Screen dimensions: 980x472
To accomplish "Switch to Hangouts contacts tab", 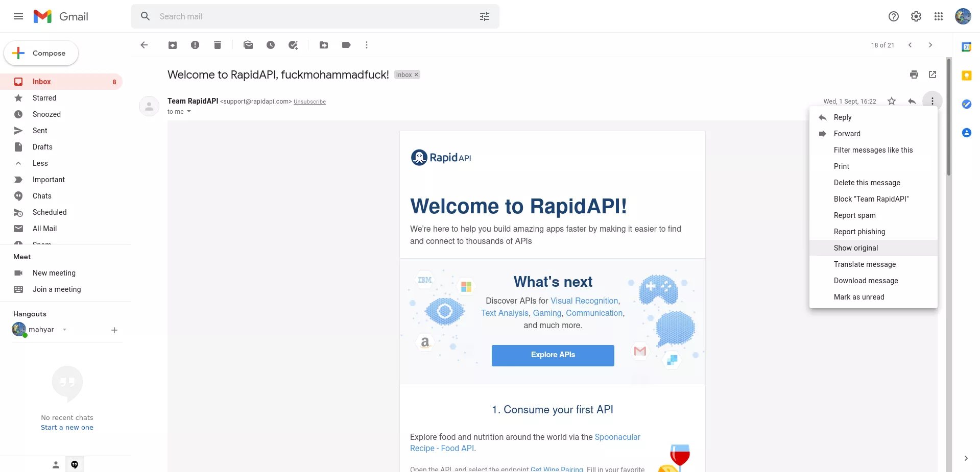I will [56, 464].
